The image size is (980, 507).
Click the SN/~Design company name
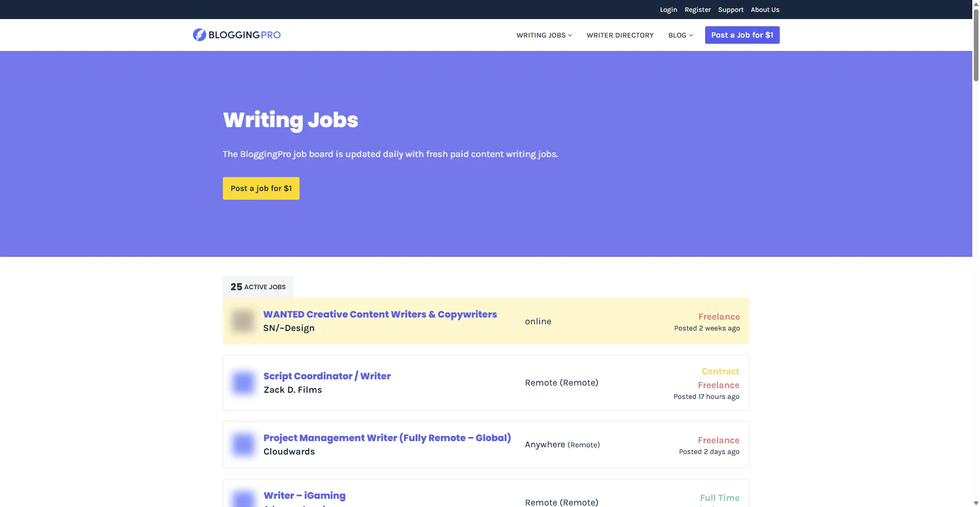(289, 328)
